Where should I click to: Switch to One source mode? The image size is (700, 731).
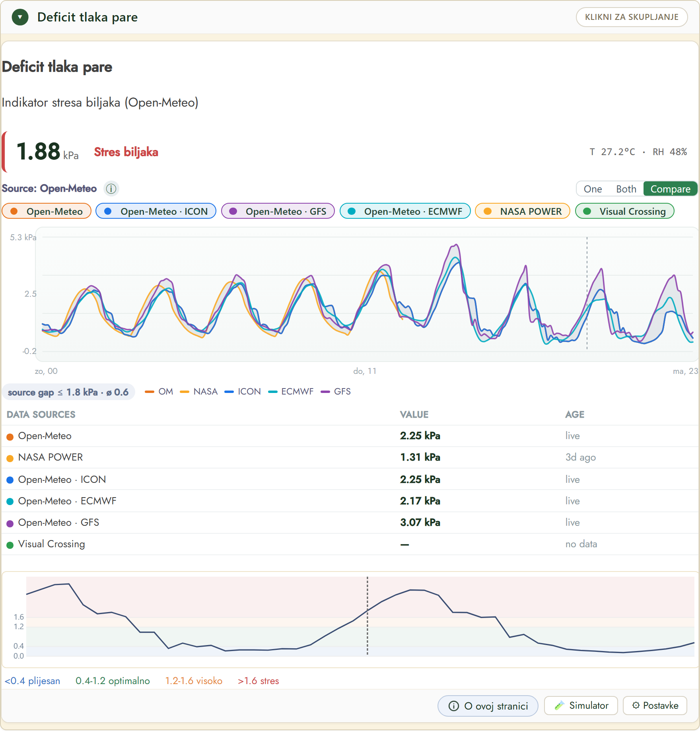pos(593,189)
